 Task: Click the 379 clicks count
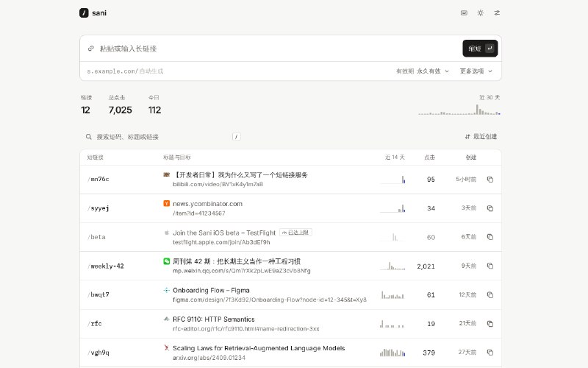(x=429, y=353)
